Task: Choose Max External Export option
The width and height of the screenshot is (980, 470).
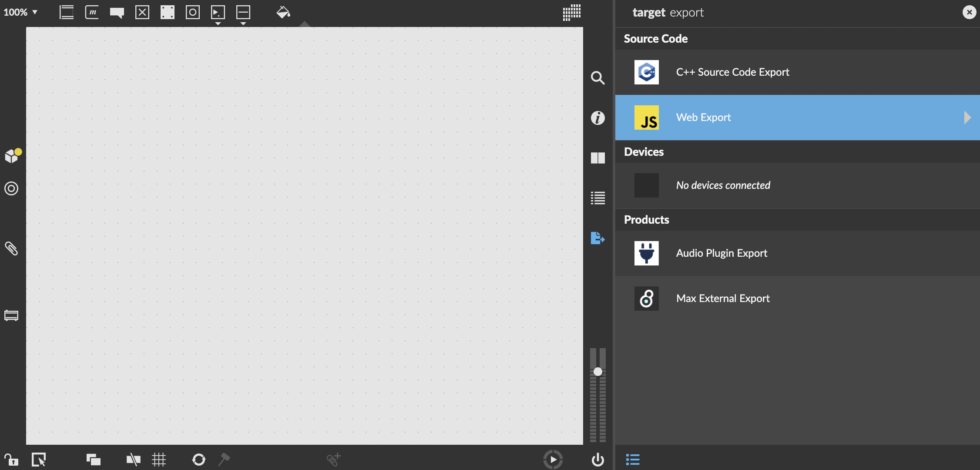Action: [x=722, y=299]
